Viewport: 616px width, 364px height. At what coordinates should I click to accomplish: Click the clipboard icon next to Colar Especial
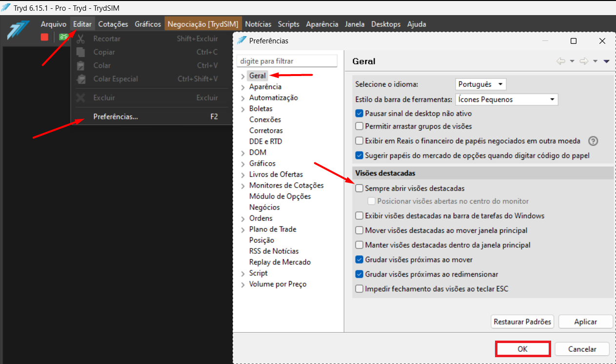[81, 78]
